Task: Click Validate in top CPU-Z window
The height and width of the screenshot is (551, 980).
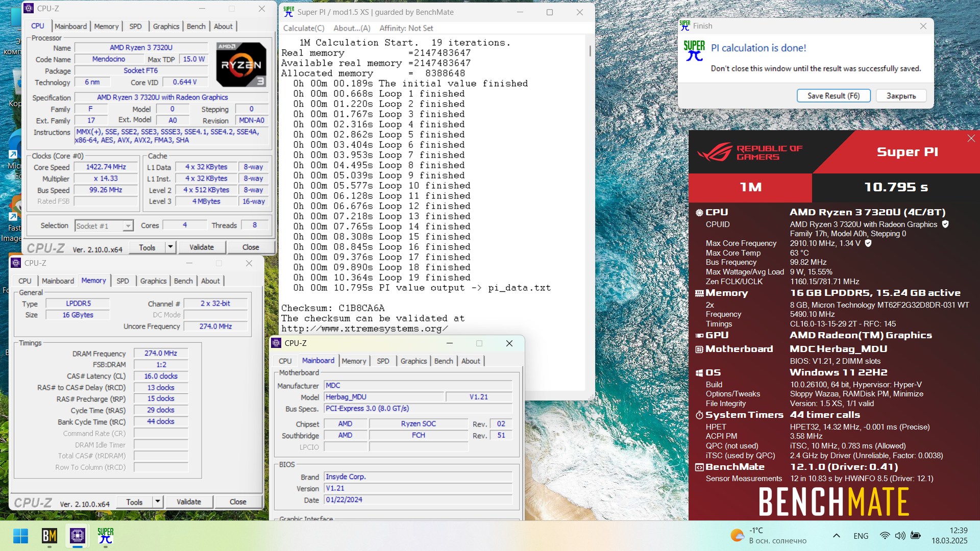Action: click(202, 247)
